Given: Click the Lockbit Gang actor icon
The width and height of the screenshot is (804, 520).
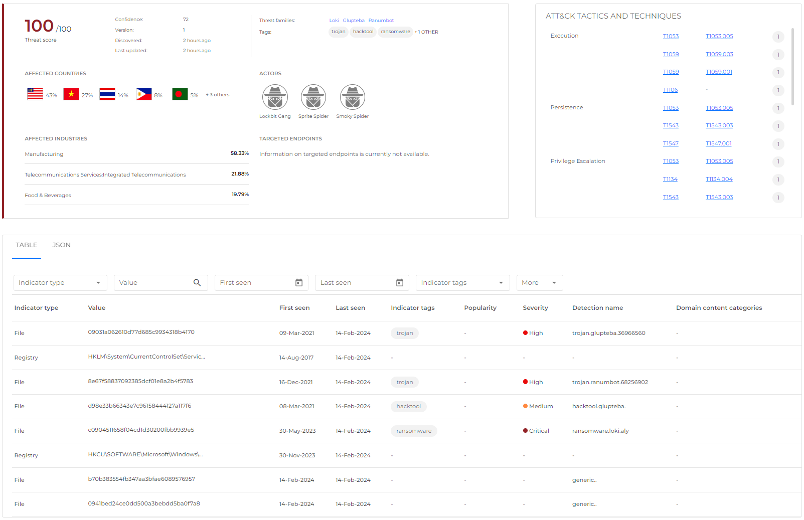Looking at the screenshot, I should [x=274, y=96].
